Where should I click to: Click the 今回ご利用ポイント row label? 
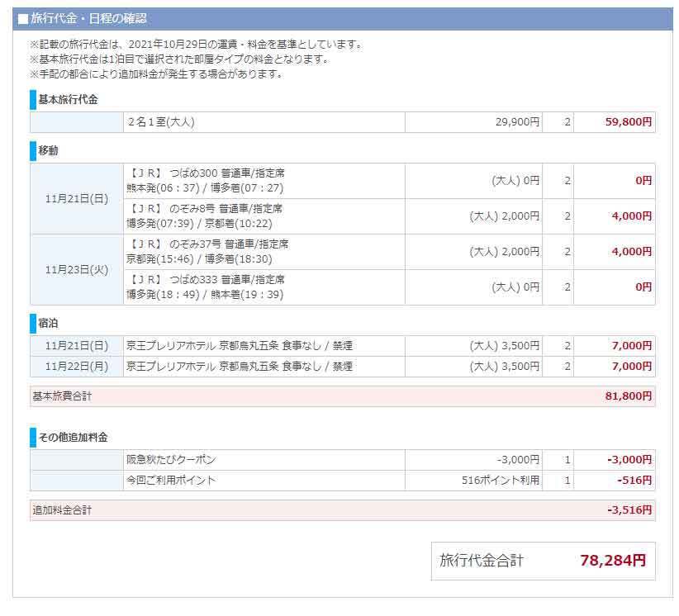point(171,481)
